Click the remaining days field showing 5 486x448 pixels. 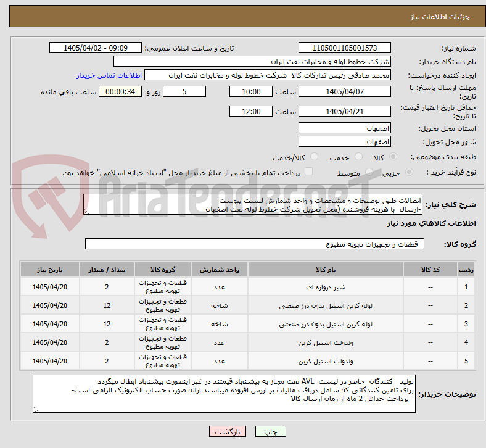(x=184, y=92)
